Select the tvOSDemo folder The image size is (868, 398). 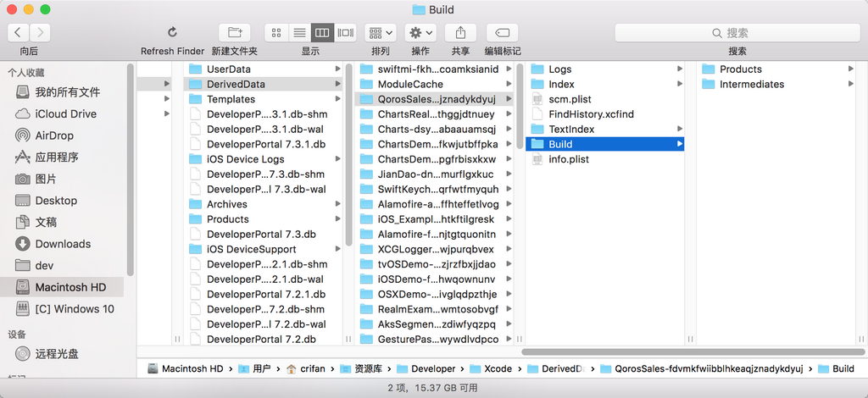[435, 264]
